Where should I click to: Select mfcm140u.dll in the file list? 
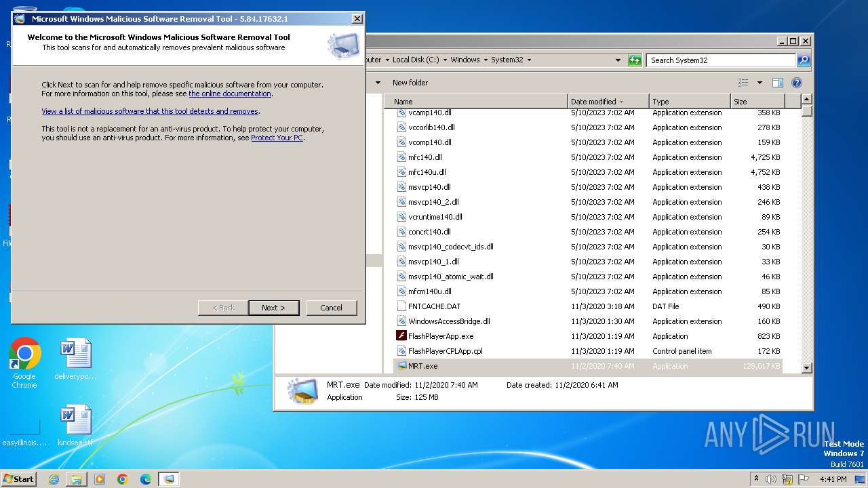[430, 291]
